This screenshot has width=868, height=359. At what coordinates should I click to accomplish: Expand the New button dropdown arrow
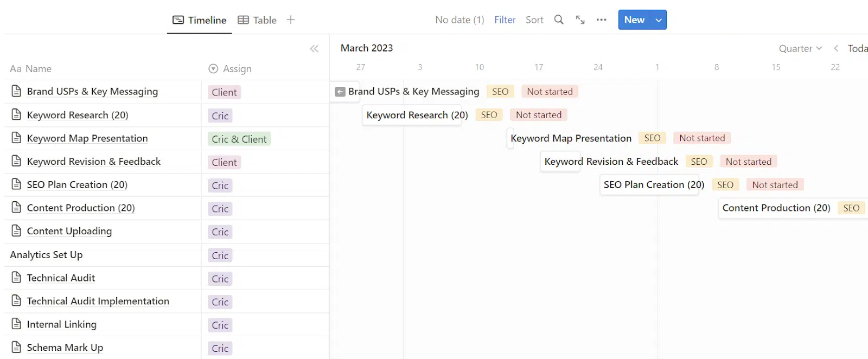[x=659, y=20]
